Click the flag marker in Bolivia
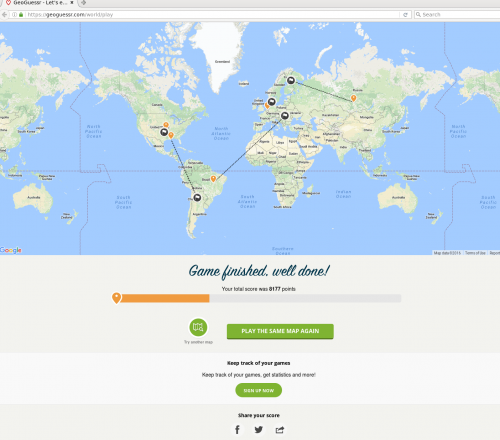This screenshot has height=440, width=500. [197, 198]
